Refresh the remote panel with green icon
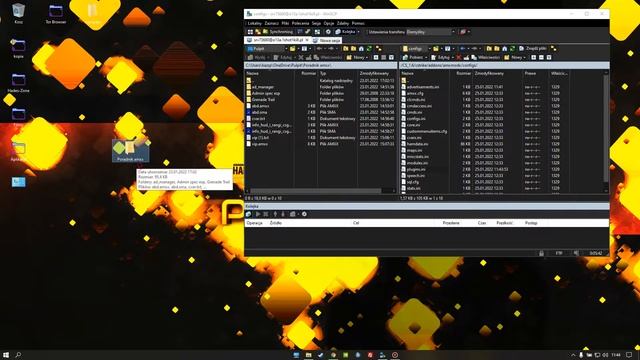 click(512, 49)
